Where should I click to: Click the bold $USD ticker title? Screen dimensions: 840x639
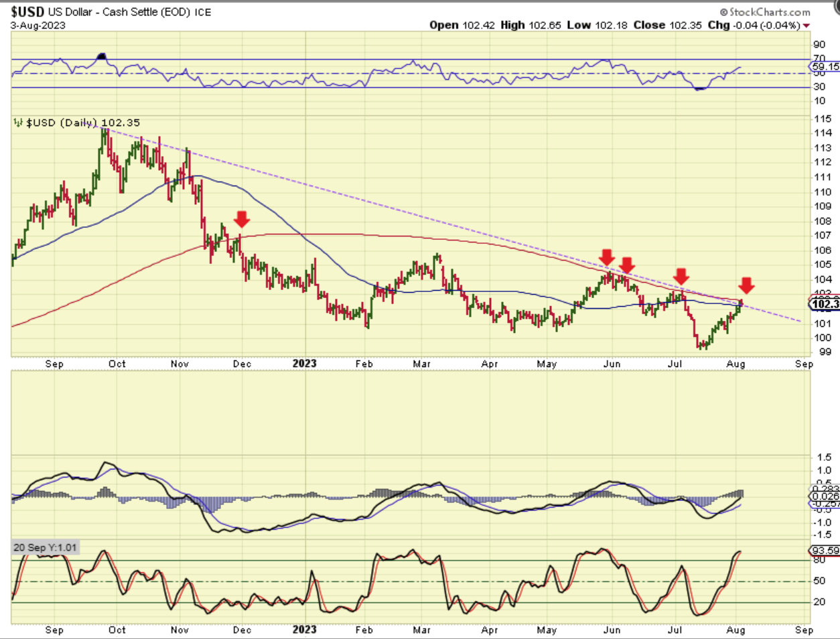tap(27, 12)
